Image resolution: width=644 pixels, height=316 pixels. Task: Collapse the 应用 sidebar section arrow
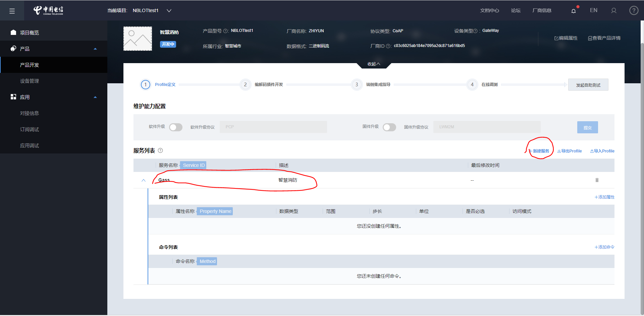[x=95, y=97]
